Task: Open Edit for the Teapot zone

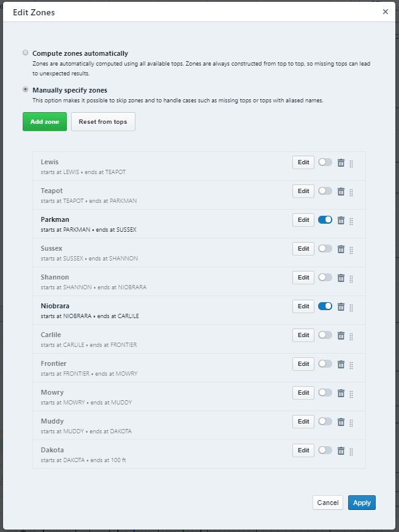Action: [x=303, y=191]
